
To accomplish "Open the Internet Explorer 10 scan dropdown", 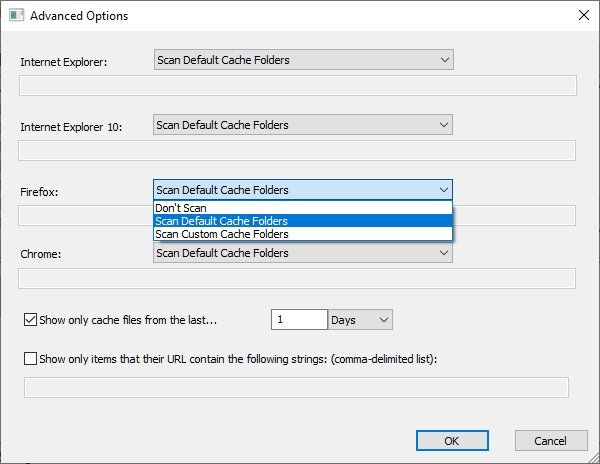I will pyautogui.click(x=302, y=125).
